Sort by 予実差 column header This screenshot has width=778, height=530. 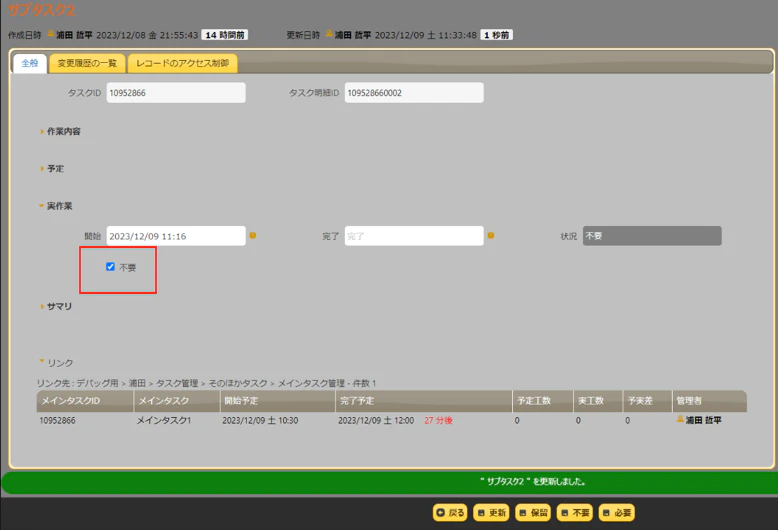point(648,401)
